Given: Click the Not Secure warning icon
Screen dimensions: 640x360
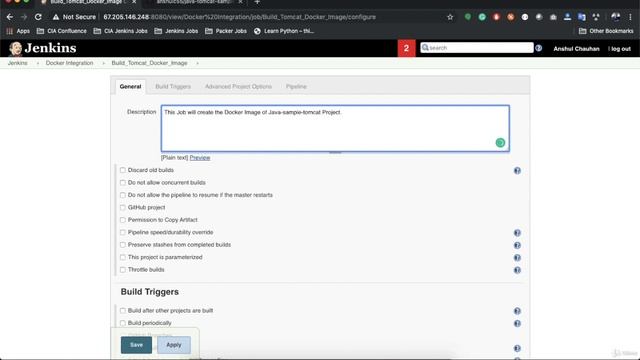Looking at the screenshot, I should [56, 17].
